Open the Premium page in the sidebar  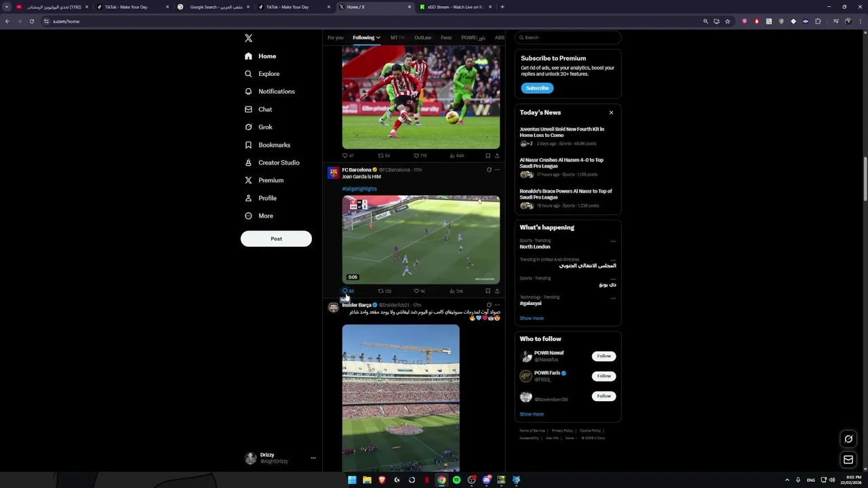click(x=264, y=180)
